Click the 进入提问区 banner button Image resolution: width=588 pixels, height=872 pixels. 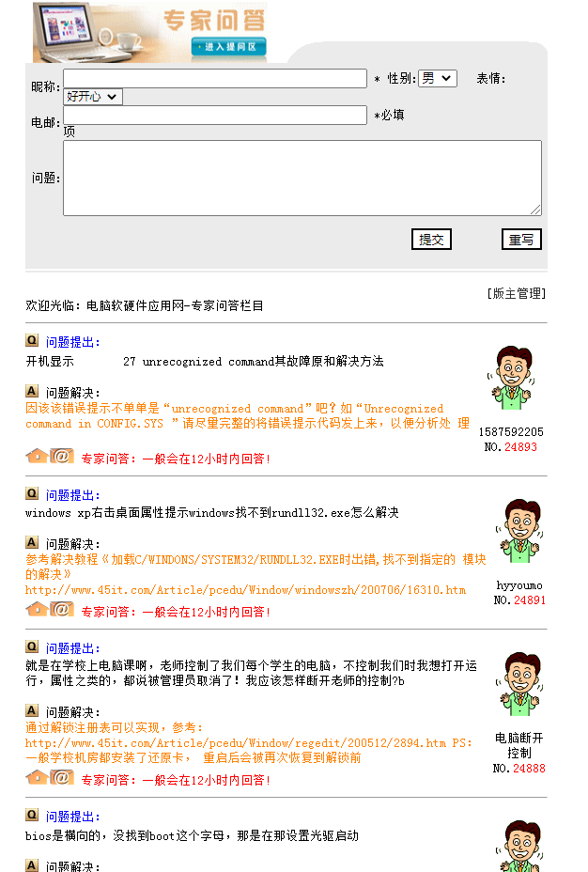[x=228, y=47]
